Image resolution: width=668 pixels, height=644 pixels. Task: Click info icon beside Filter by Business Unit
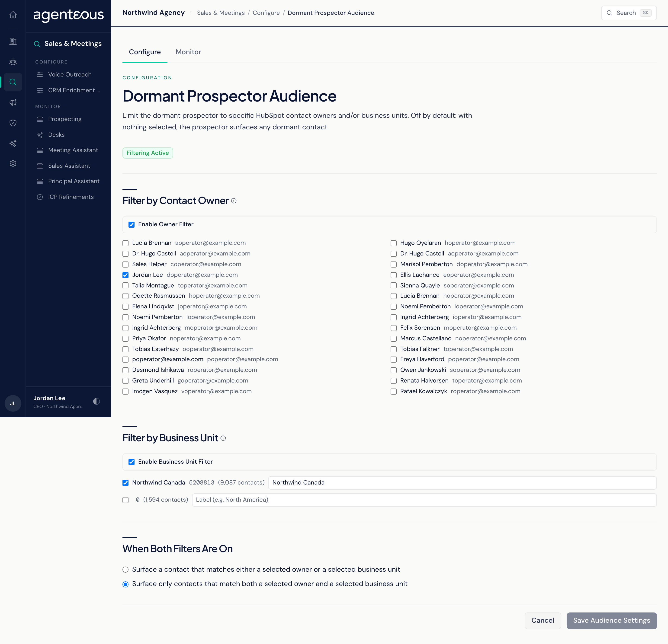223,438
